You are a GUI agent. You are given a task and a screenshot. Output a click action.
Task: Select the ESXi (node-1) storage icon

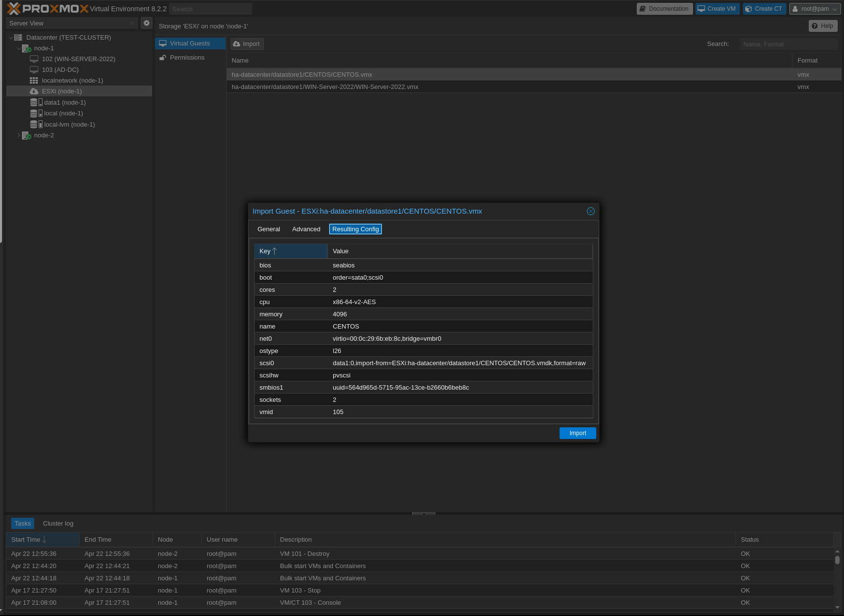(x=34, y=91)
